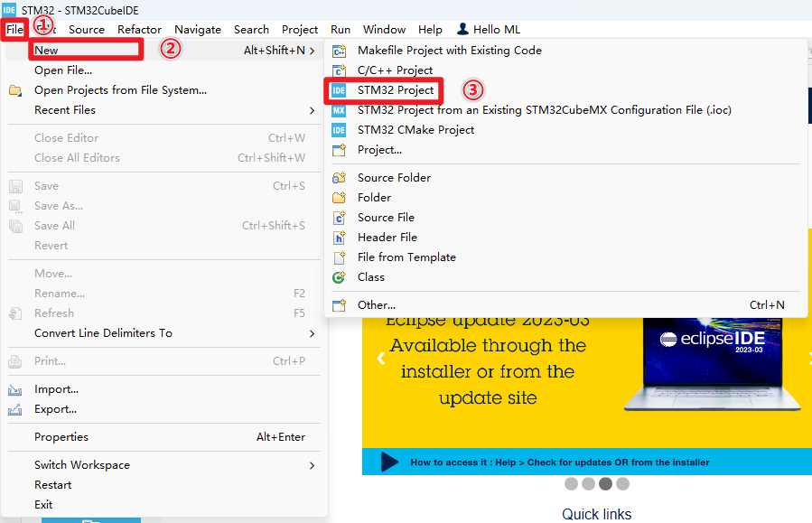Open the Refactor menu

[139, 30]
